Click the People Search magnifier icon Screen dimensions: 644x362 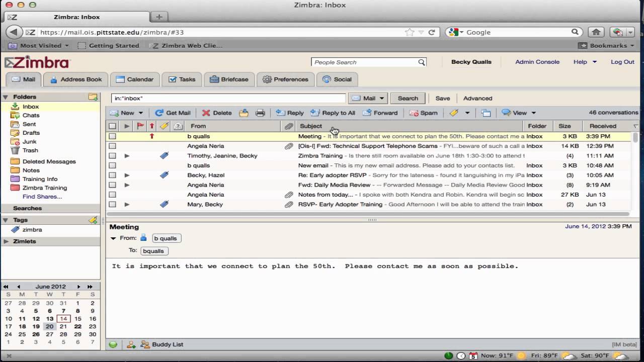click(422, 62)
